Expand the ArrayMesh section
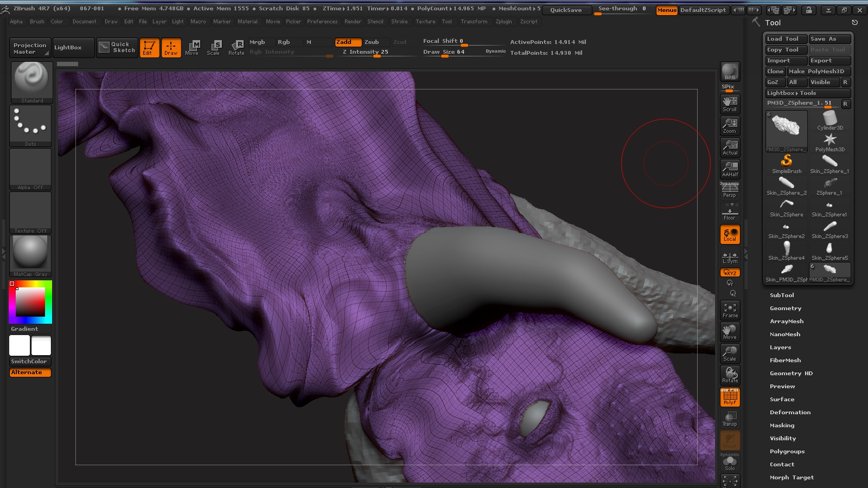This screenshot has width=868, height=488. pos(787,322)
